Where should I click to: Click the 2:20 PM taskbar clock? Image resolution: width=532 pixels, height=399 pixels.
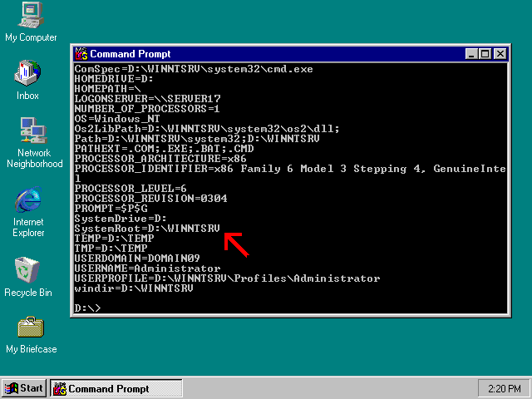coord(505,388)
